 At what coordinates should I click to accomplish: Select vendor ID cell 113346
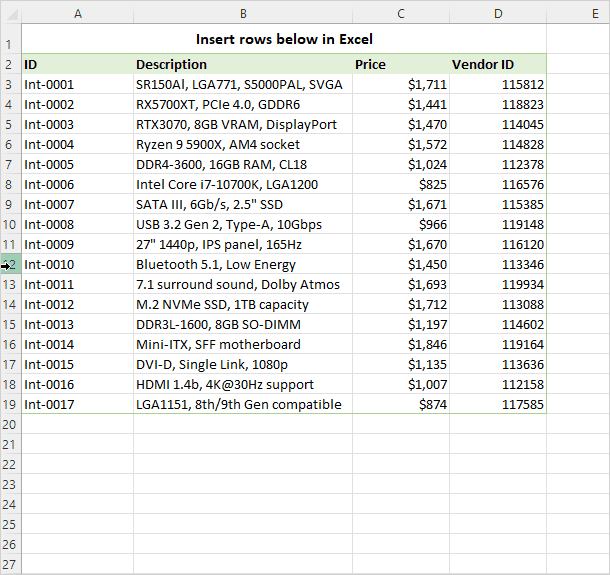pos(498,265)
